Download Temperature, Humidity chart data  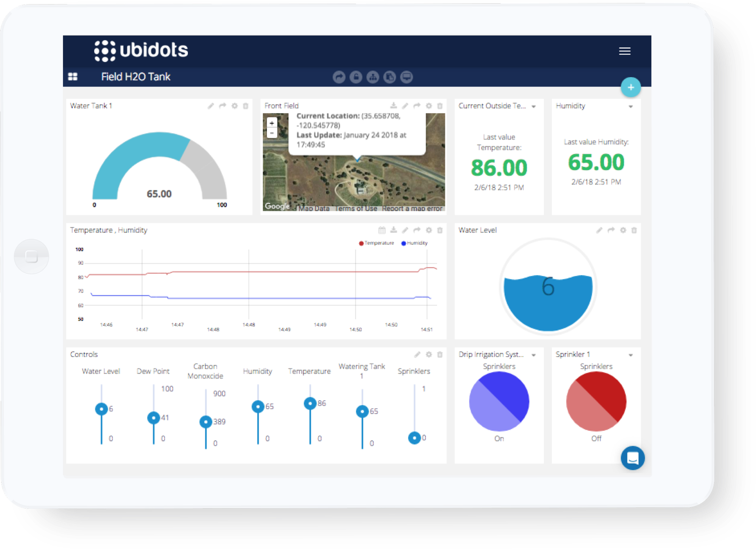point(393,230)
